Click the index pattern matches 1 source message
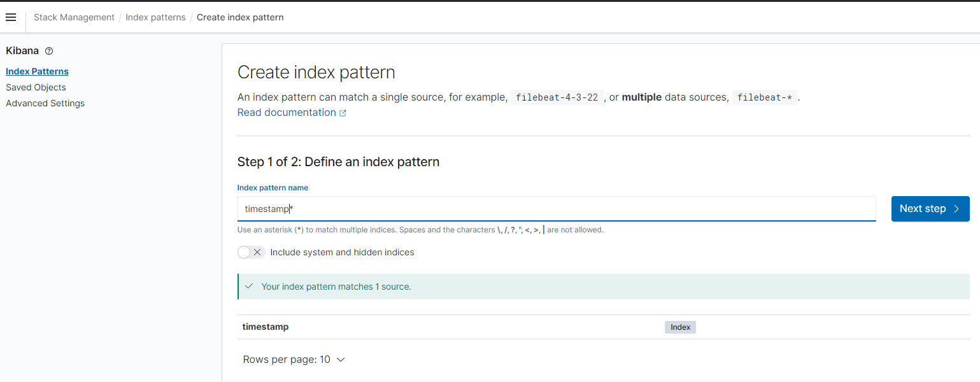This screenshot has width=980, height=382. (x=336, y=286)
